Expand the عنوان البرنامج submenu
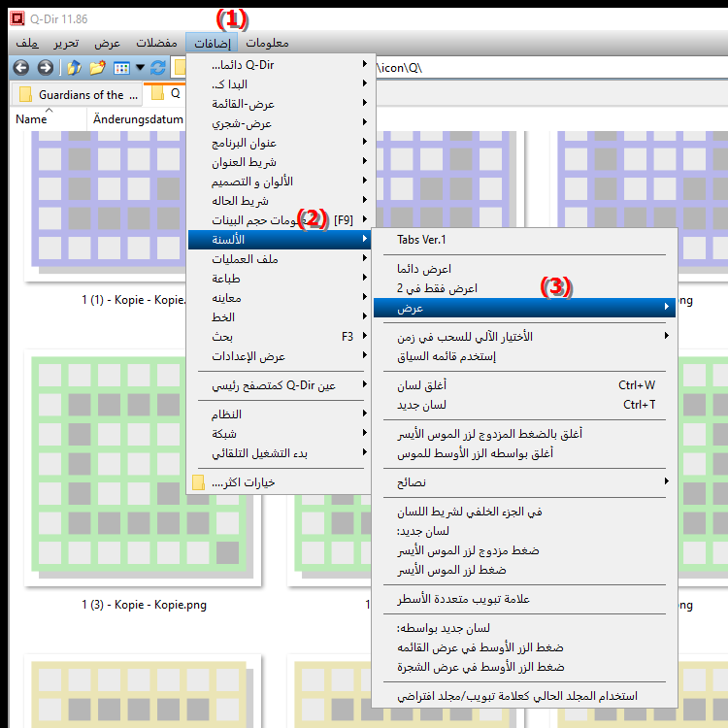Screen dimensions: 728x728 click(x=280, y=143)
